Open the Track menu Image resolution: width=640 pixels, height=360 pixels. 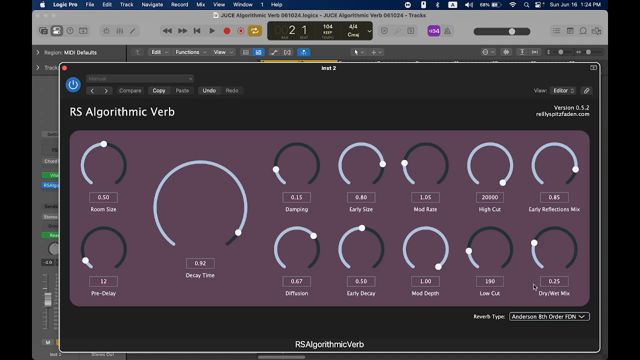click(127, 4)
